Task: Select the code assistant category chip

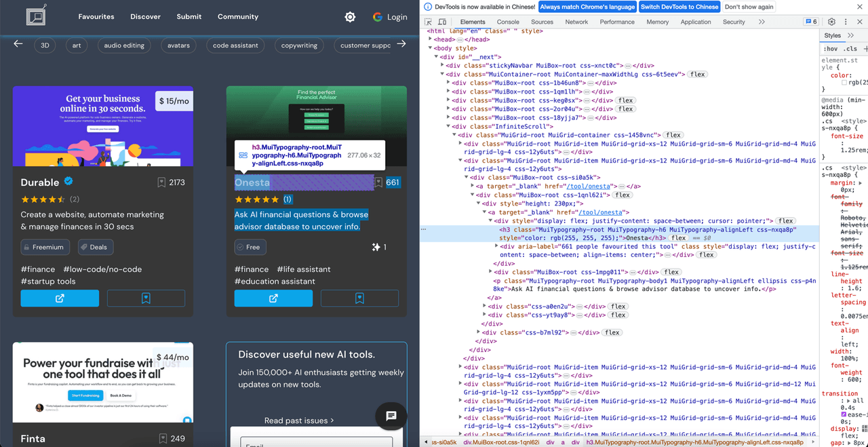Action: (x=235, y=45)
